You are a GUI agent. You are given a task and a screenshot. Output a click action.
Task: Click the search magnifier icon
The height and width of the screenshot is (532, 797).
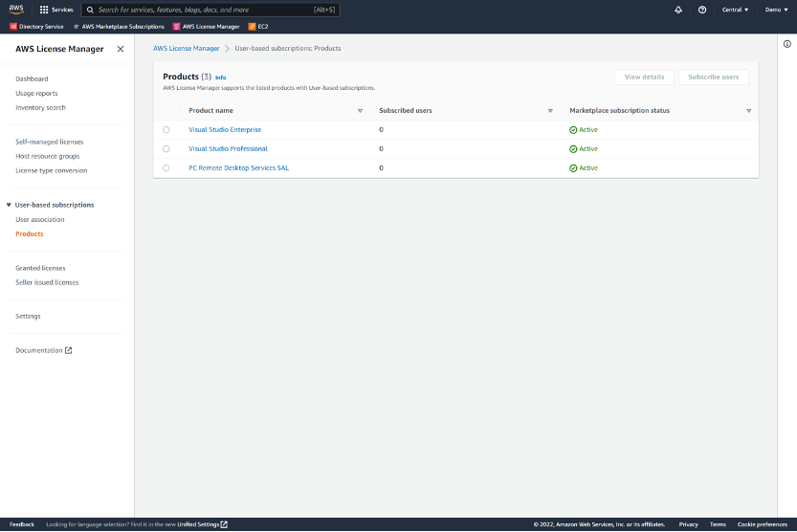click(x=90, y=10)
